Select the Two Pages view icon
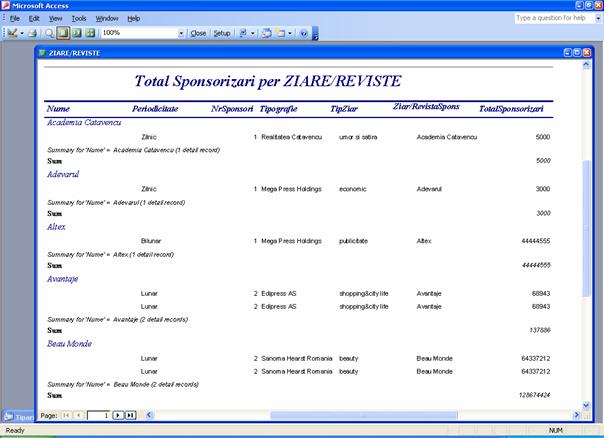The image size is (604, 438). [x=76, y=33]
